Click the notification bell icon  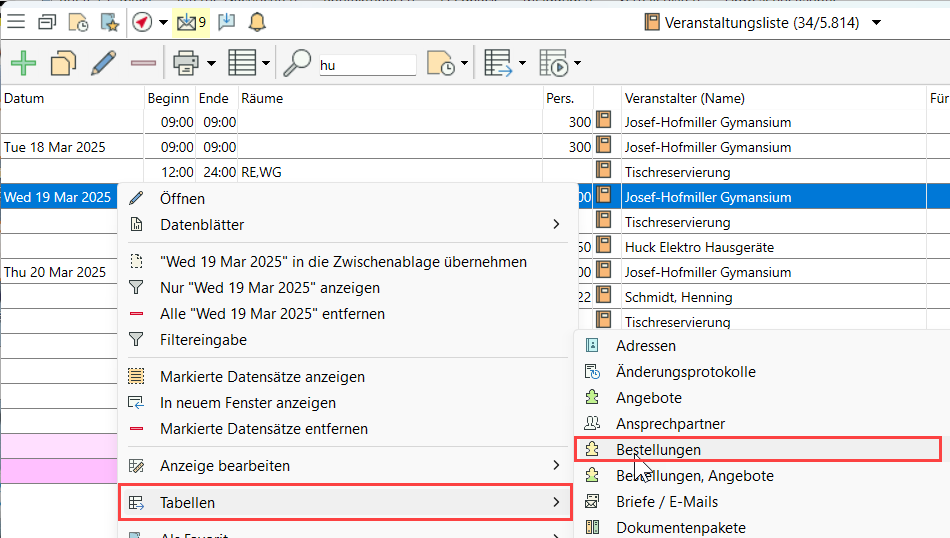257,21
